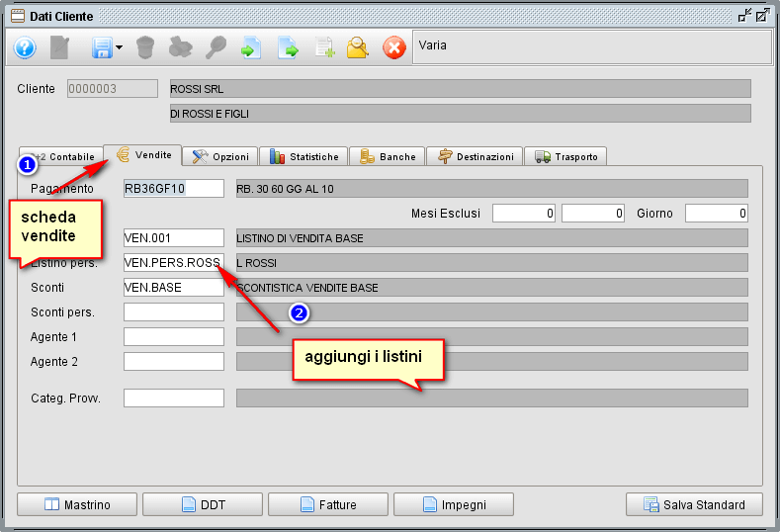The height and width of the screenshot is (532, 780).
Task: Click the Salva Standard button
Action: pyautogui.click(x=694, y=504)
